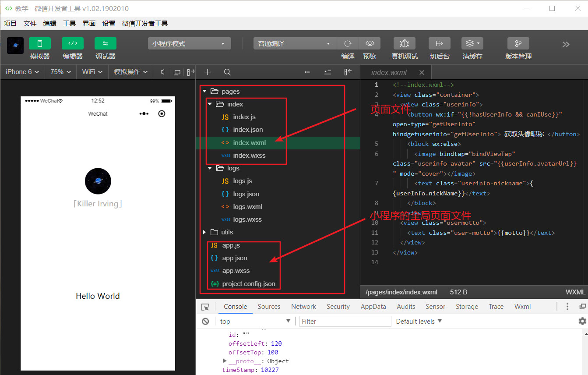
Task: Toggle the 编辑器 editor panel button
Action: pos(73,43)
